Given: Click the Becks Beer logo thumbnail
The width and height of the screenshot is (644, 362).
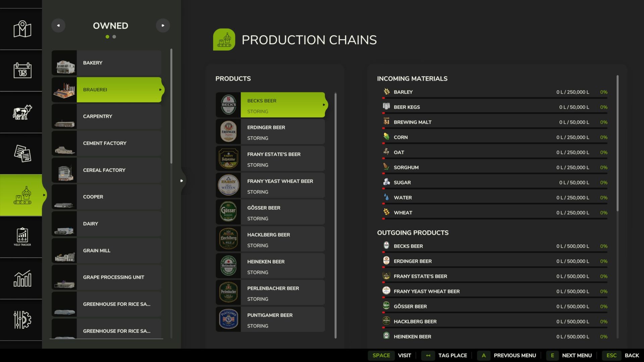Looking at the screenshot, I should click(228, 105).
